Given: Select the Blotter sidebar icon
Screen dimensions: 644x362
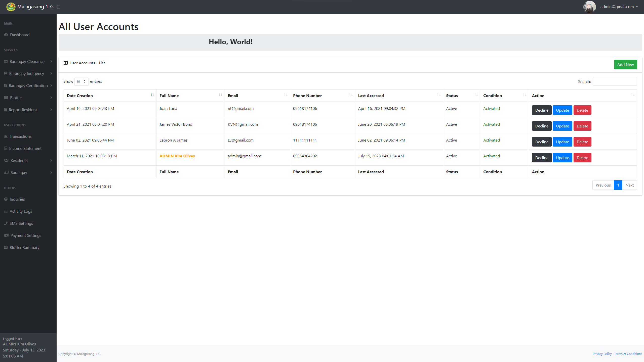Looking at the screenshot, I should 6,98.
